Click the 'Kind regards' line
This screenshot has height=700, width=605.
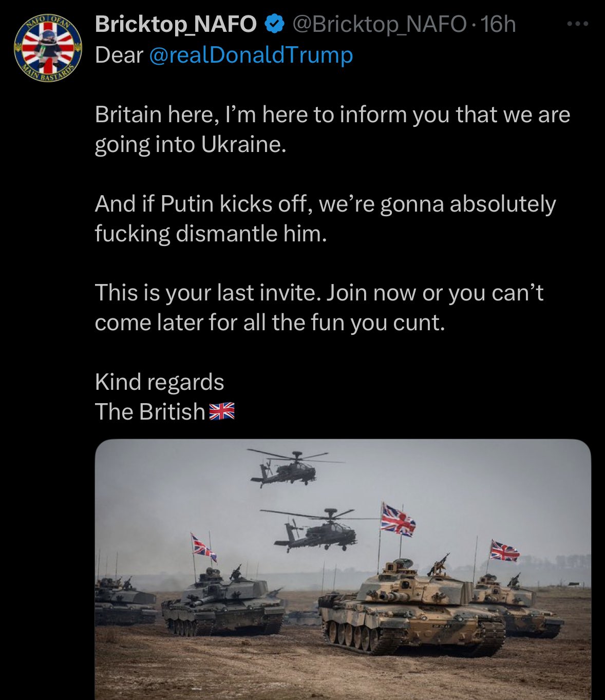tap(159, 382)
